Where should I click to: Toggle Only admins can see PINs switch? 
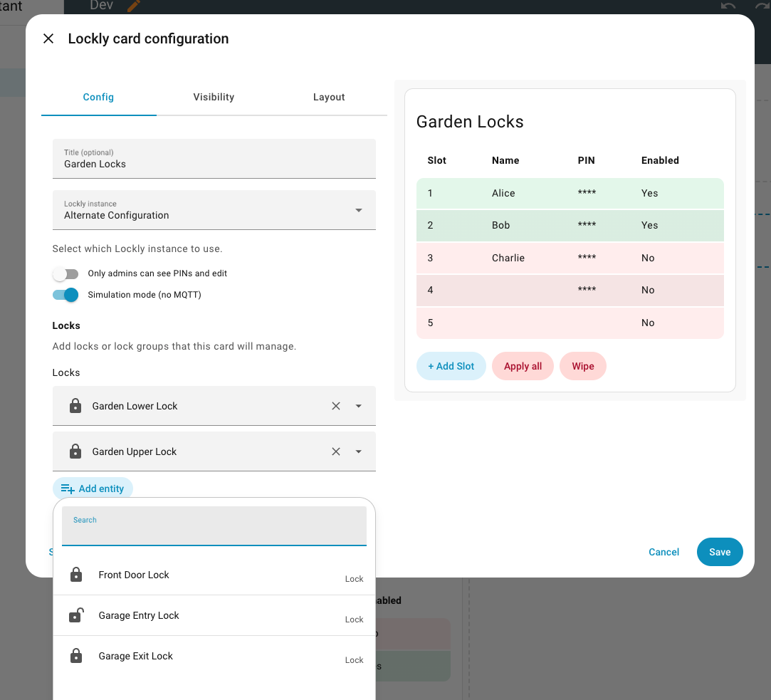(x=65, y=273)
